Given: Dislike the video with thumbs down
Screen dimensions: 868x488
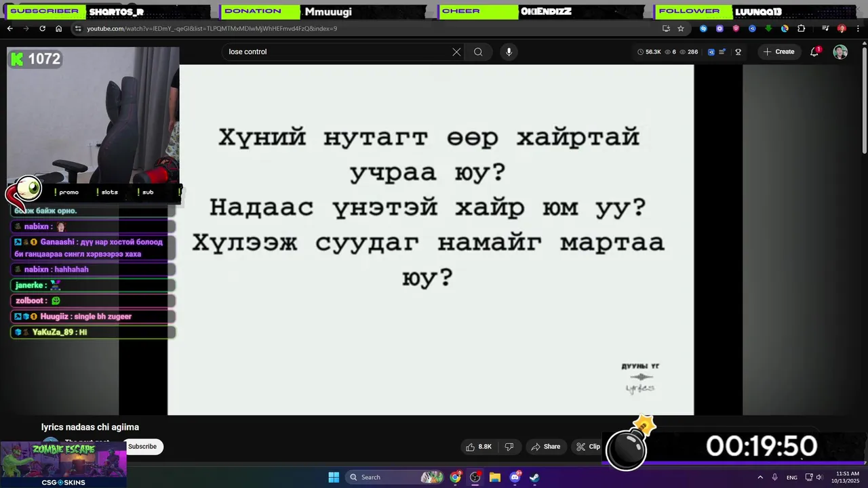Looking at the screenshot, I should click(509, 447).
